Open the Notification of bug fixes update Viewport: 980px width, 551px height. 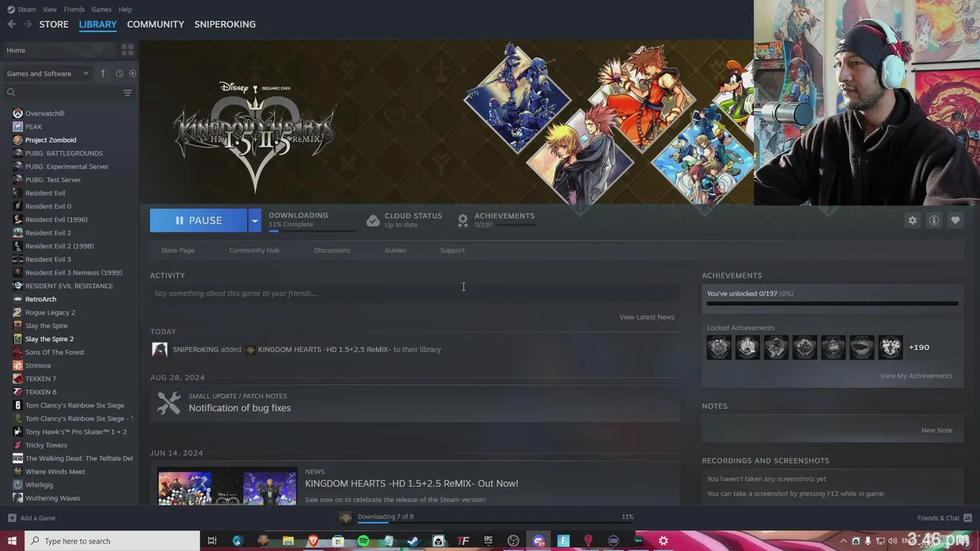coord(415,403)
